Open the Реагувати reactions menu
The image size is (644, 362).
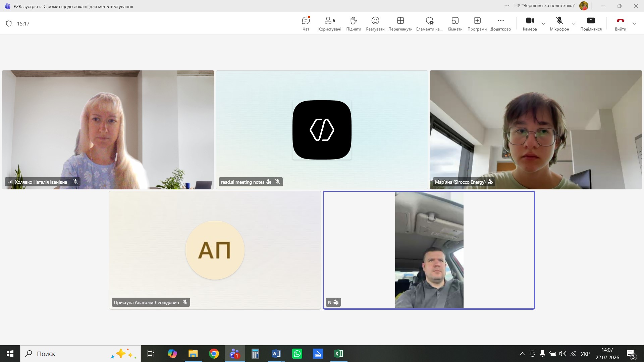point(375,23)
